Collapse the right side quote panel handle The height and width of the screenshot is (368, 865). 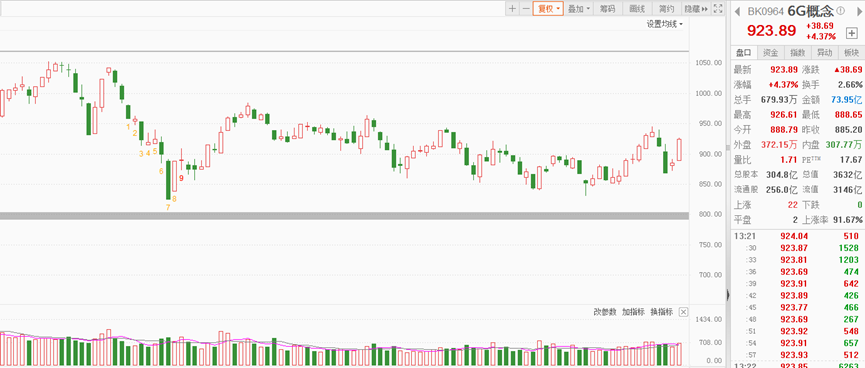(x=728, y=295)
